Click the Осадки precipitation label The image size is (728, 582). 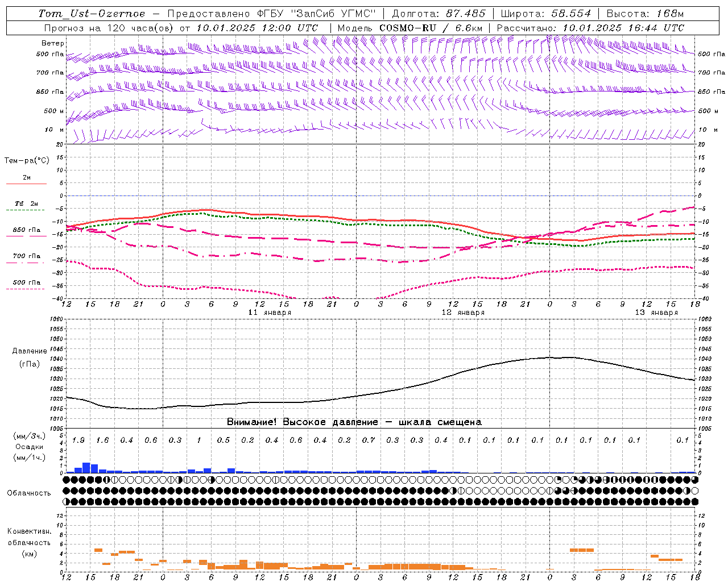[29, 447]
